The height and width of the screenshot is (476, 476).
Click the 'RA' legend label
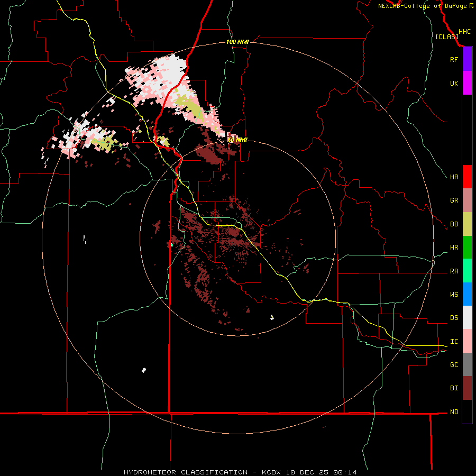[x=454, y=271]
